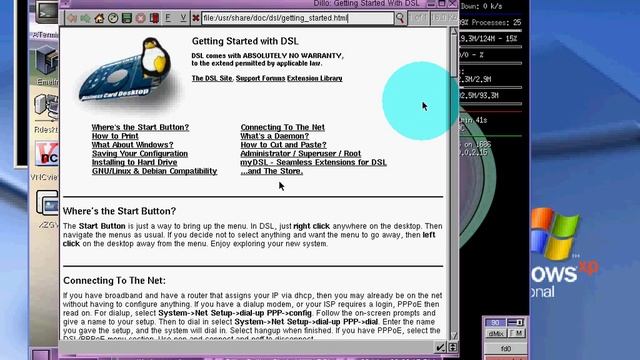Adjust the mixer volume slider in dock
Screen dimensions: 640x360
516,322
